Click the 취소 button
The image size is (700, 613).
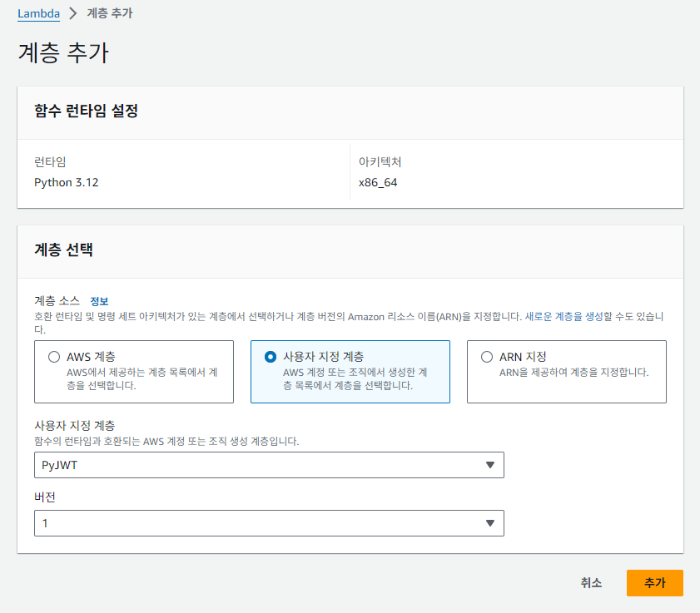coord(591,583)
